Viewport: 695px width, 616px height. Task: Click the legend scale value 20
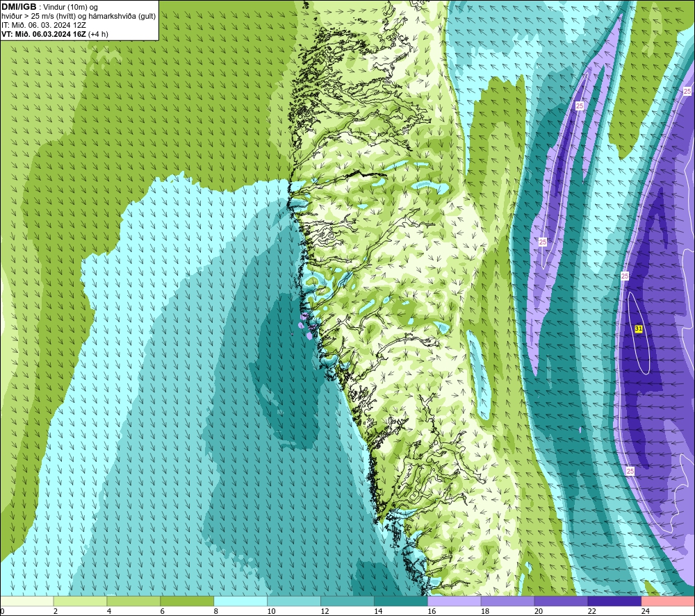[538, 611]
